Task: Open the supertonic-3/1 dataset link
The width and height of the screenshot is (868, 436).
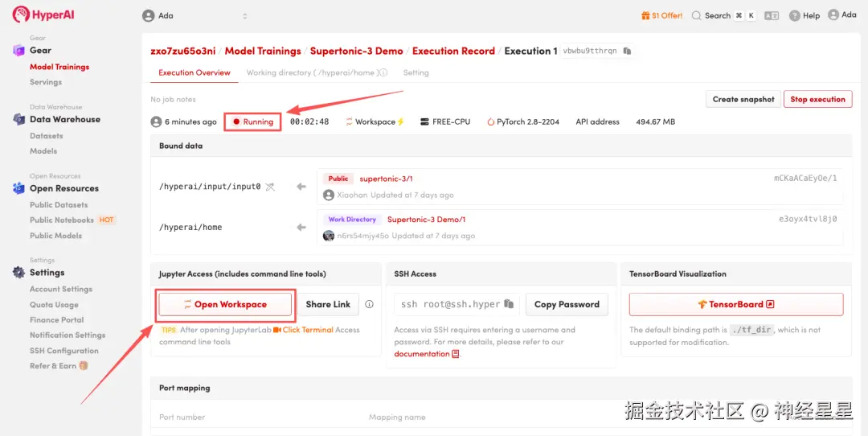Action: click(x=386, y=179)
